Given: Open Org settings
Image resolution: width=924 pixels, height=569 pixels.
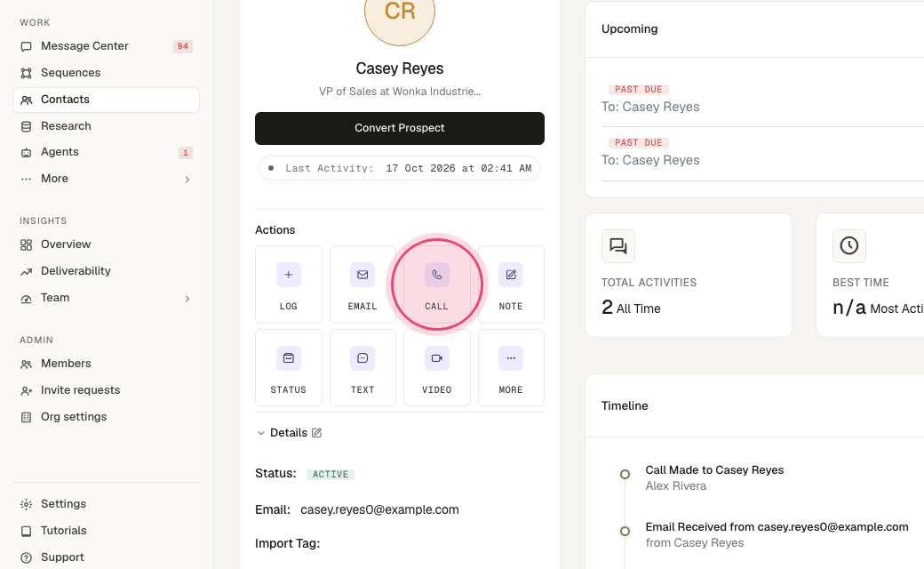Looking at the screenshot, I should [106, 417].
